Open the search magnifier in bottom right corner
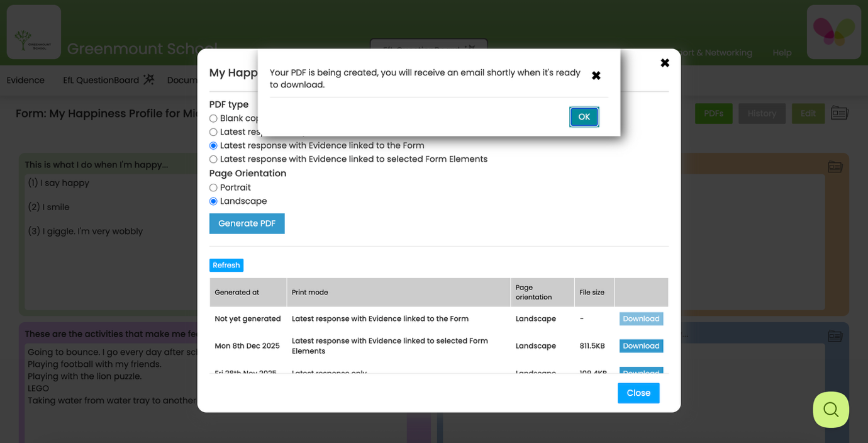Viewport: 868px width, 443px height. tap(830, 410)
